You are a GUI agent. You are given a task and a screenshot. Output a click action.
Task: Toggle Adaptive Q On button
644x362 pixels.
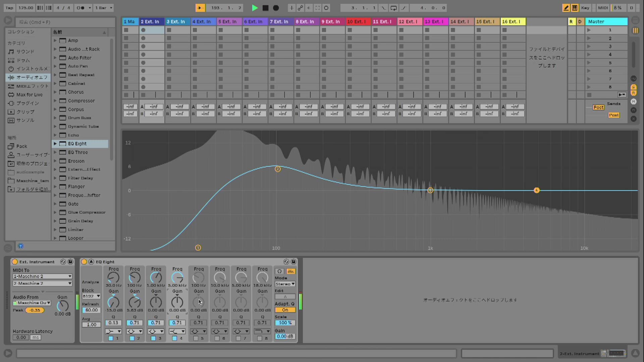click(285, 310)
